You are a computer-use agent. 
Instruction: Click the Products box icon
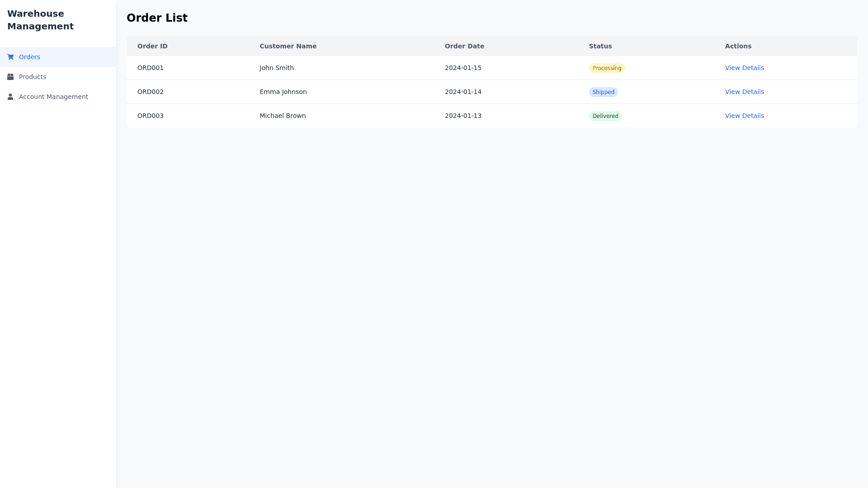(10, 77)
